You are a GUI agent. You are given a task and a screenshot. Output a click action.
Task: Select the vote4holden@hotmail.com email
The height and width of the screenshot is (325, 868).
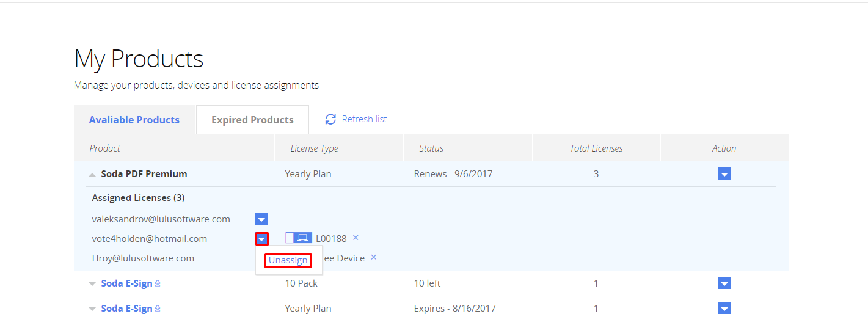pos(150,238)
